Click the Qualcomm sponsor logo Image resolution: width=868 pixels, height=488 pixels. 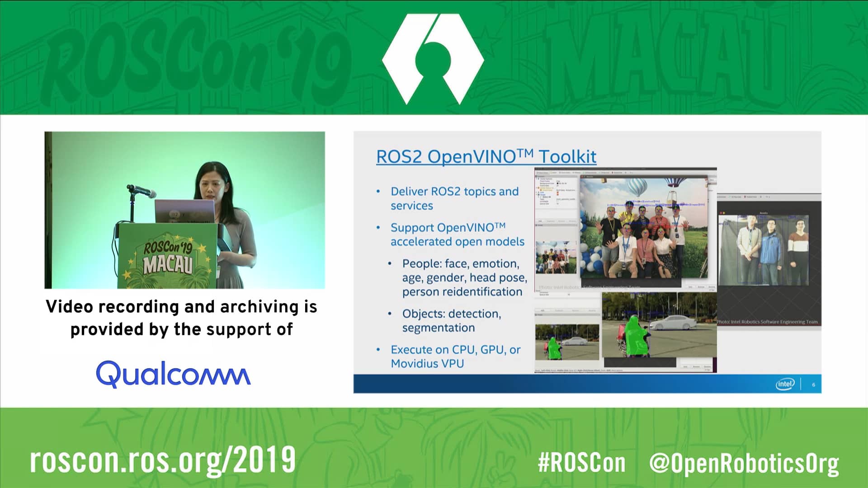click(x=173, y=374)
